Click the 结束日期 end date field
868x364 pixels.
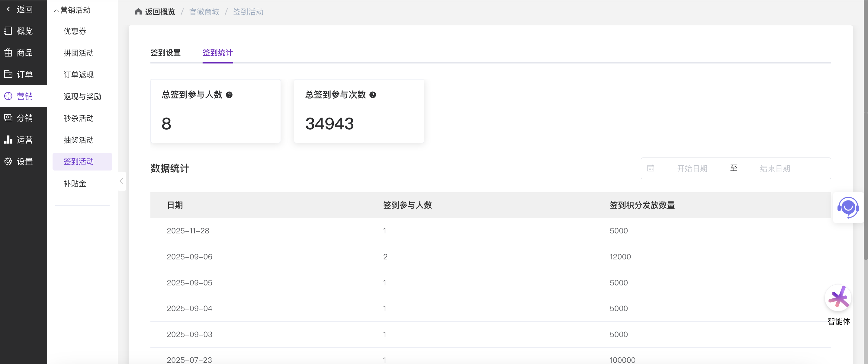pos(775,168)
